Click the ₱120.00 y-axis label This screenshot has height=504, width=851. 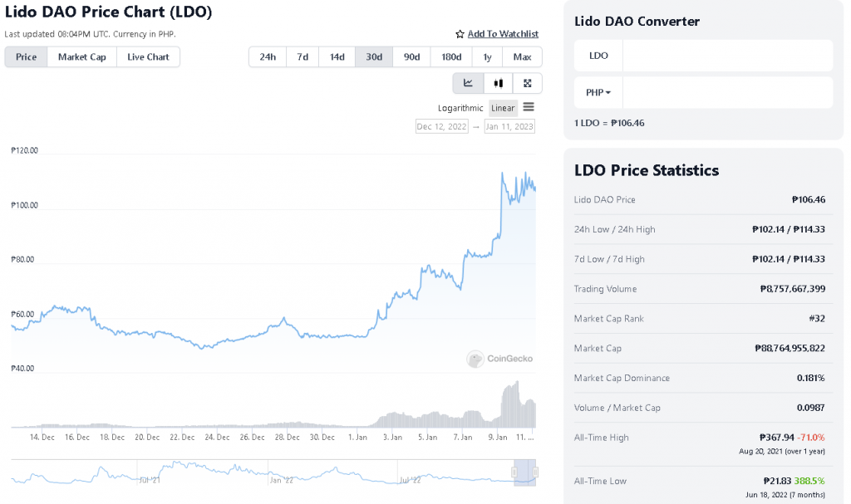pyautogui.click(x=24, y=150)
